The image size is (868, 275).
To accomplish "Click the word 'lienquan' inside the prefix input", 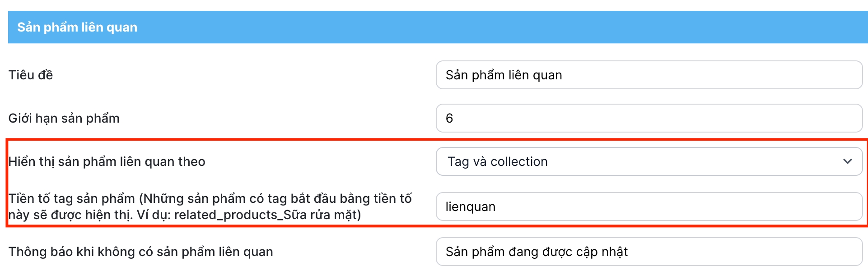I will click(471, 206).
